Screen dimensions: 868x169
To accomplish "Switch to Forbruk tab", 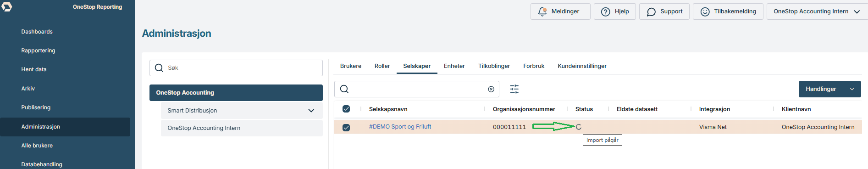I will point(534,66).
